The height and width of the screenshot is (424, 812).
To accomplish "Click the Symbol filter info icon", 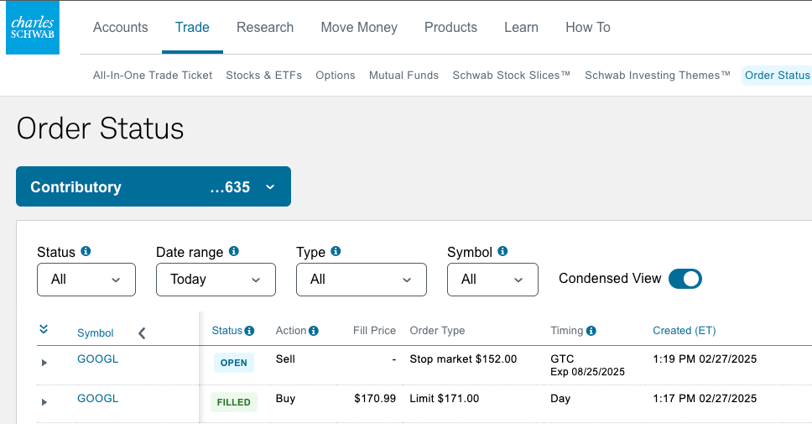I will (x=503, y=252).
